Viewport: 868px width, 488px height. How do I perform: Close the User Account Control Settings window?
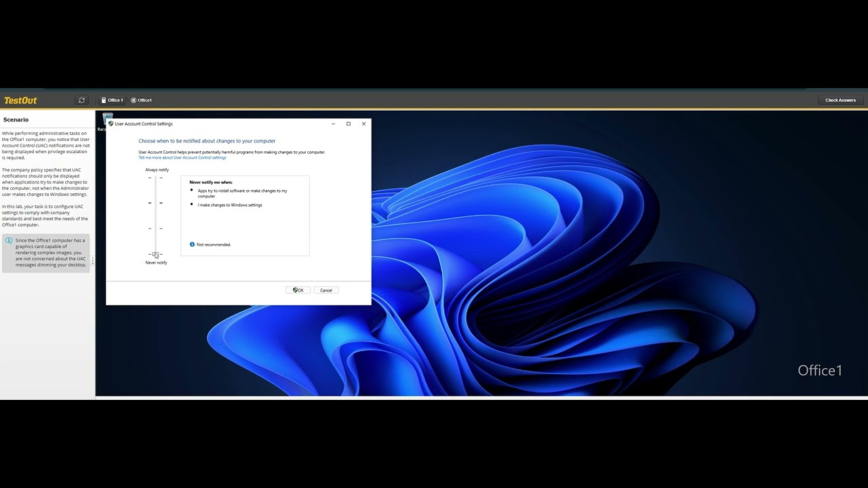[x=363, y=124]
